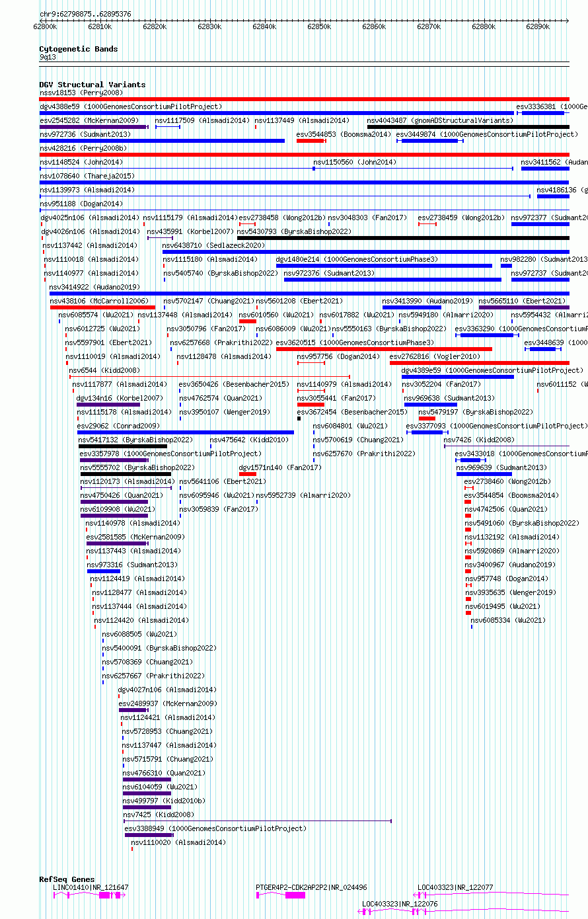The width and height of the screenshot is (588, 919).
Task: Open LINC01410|NR_121647 gene label
Action: (x=91, y=887)
